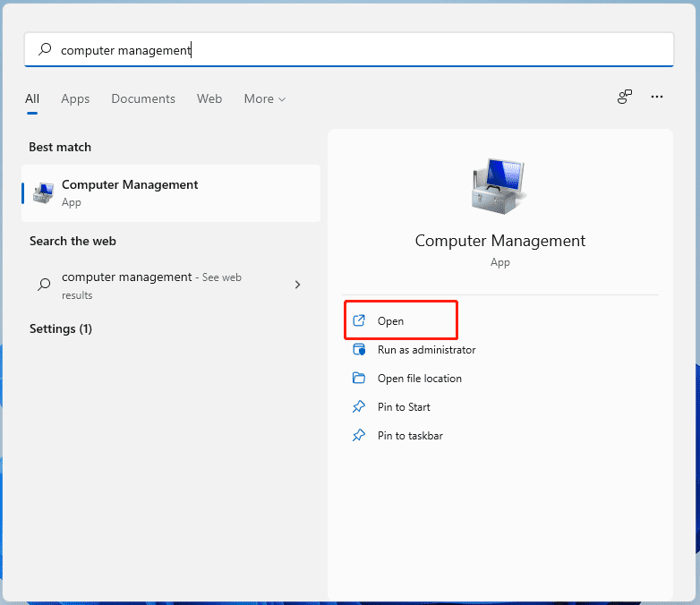Click the search magnifier icon in search box

click(x=44, y=50)
